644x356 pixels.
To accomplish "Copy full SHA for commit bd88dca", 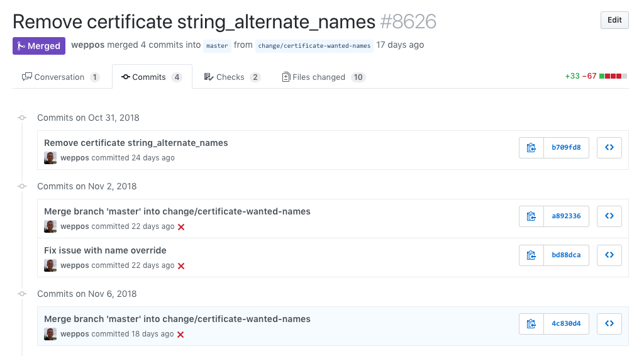I will (x=531, y=255).
